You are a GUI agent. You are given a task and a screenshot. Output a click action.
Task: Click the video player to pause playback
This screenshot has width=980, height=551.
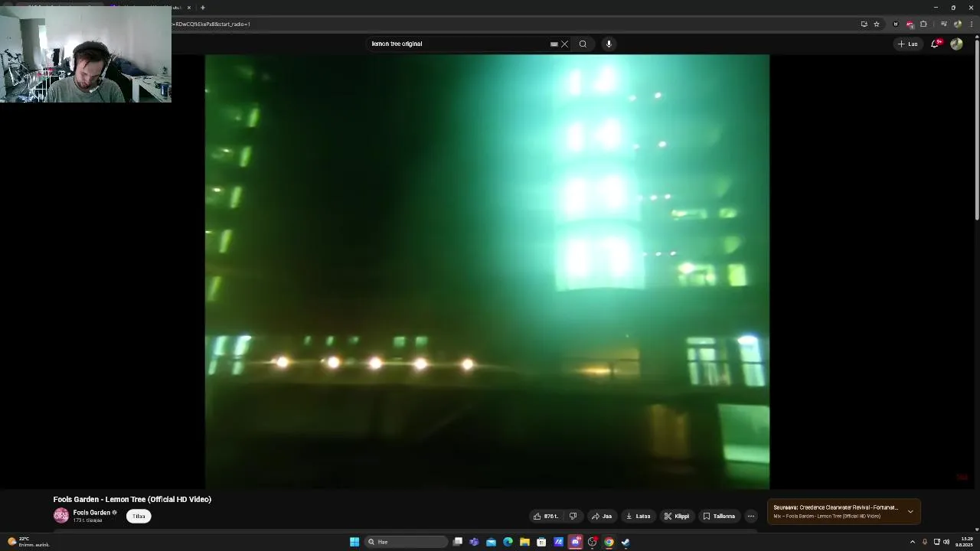[x=487, y=272]
